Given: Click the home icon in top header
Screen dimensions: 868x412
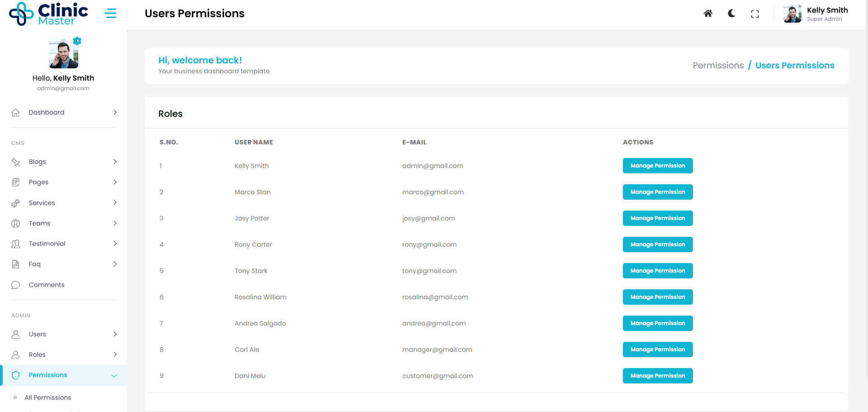Looking at the screenshot, I should point(708,14).
